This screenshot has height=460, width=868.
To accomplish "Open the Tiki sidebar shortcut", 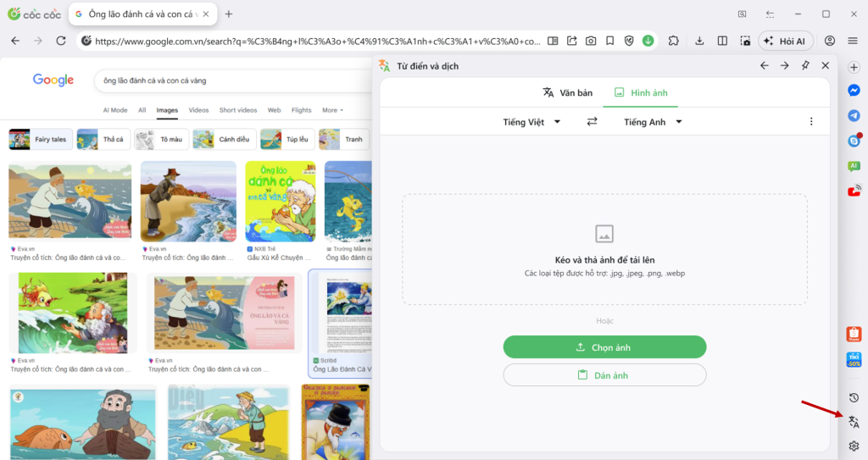I will coord(854,360).
